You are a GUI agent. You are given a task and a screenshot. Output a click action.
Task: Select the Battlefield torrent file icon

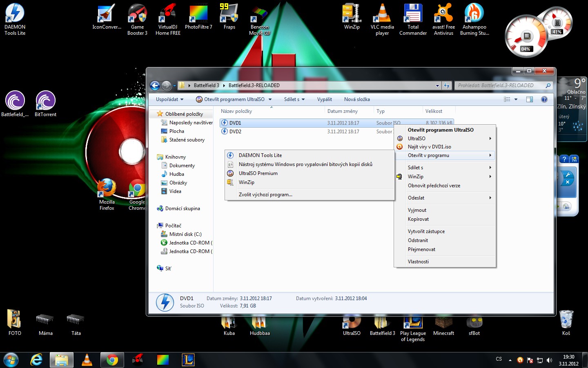pos(15,104)
